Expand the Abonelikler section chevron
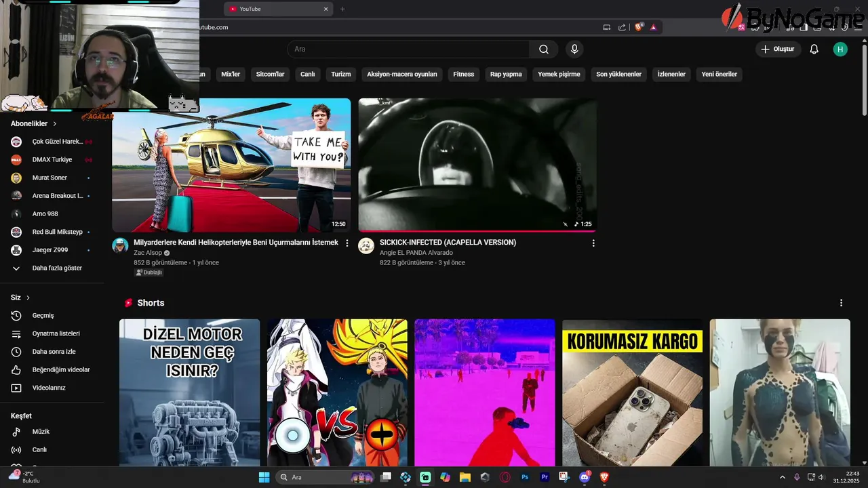868x488 pixels. 55,124
